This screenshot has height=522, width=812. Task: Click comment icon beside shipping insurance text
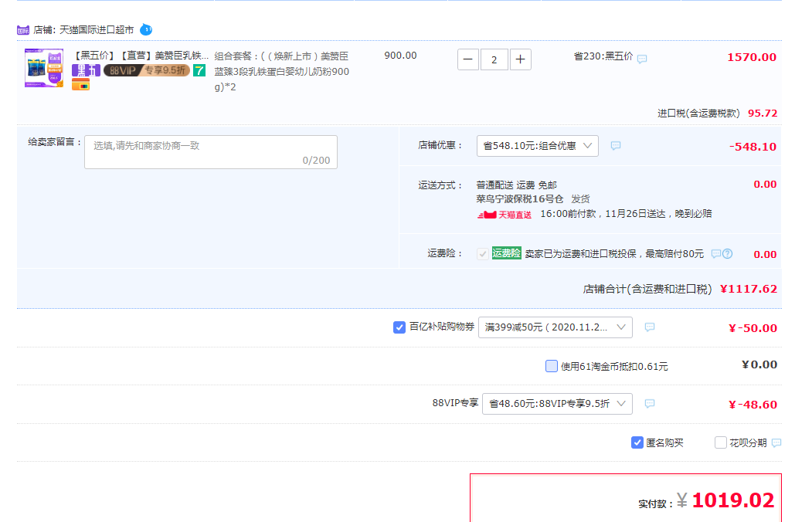pos(716,253)
